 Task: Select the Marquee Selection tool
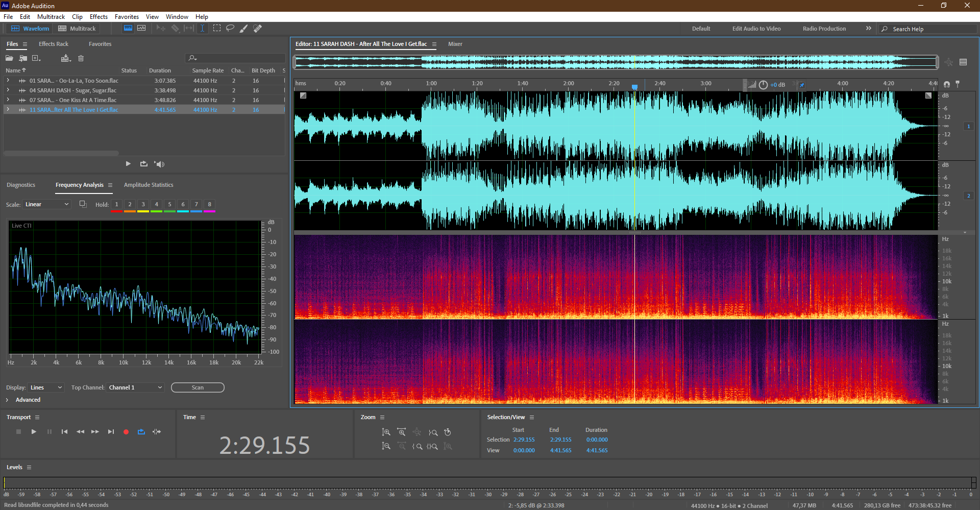click(x=216, y=28)
